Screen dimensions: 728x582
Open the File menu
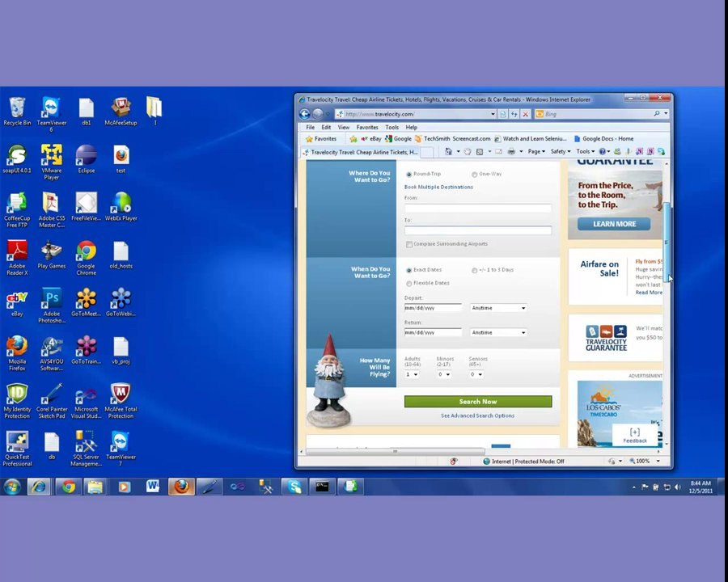pyautogui.click(x=310, y=127)
